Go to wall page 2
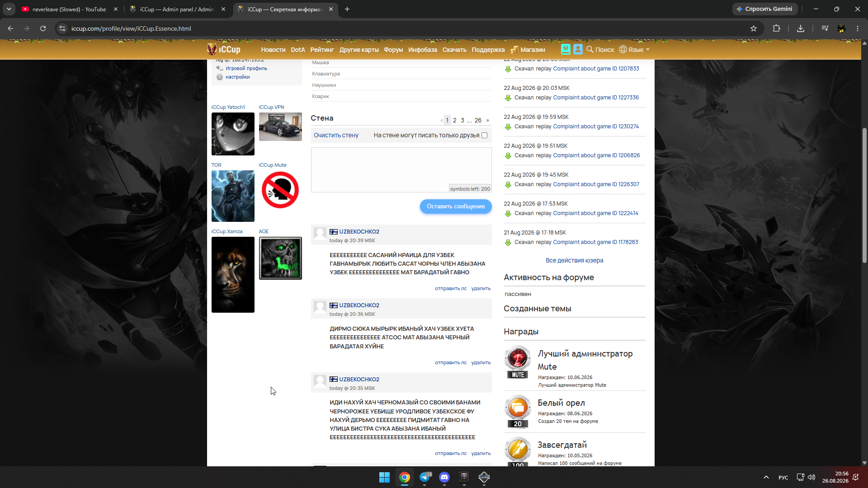 pyautogui.click(x=455, y=120)
